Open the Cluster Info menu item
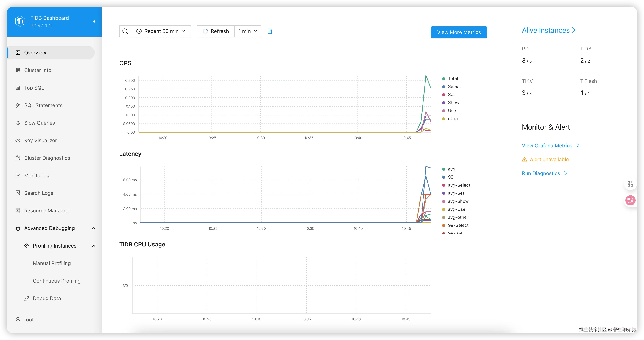The image size is (644, 340). pyautogui.click(x=37, y=70)
